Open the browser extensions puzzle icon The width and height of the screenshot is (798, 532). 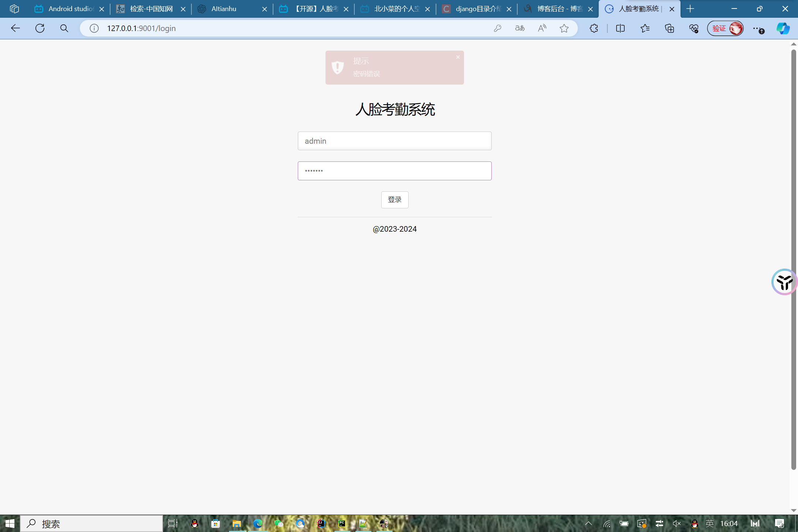[x=594, y=28]
